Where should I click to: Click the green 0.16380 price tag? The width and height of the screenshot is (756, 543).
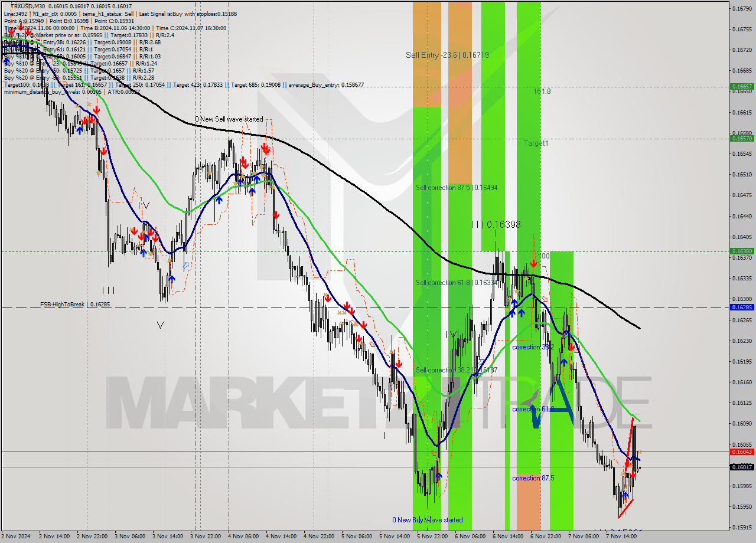coord(742,251)
